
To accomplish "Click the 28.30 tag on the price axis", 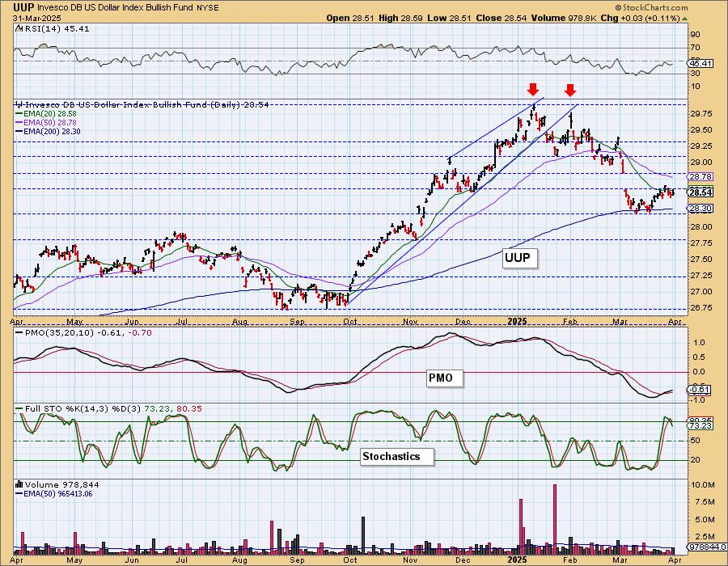I will click(x=700, y=209).
